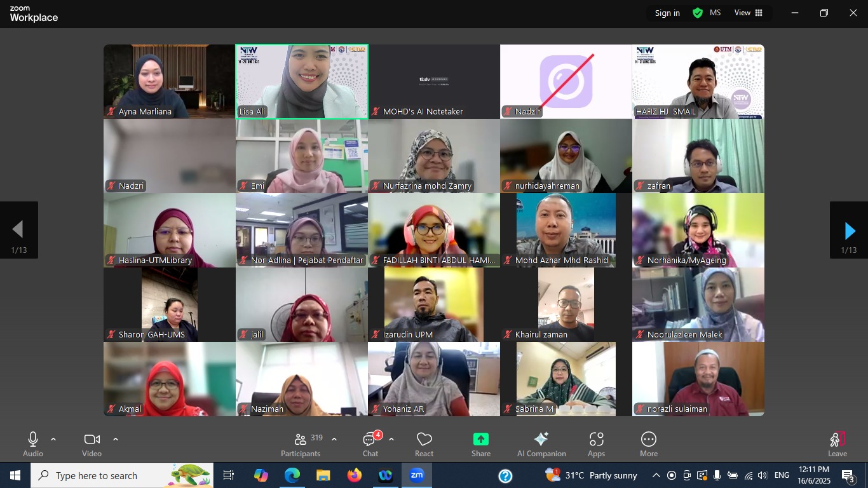This screenshot has height=488, width=868.
Task: Select Lisa Ali's video tile
Action: (302, 81)
